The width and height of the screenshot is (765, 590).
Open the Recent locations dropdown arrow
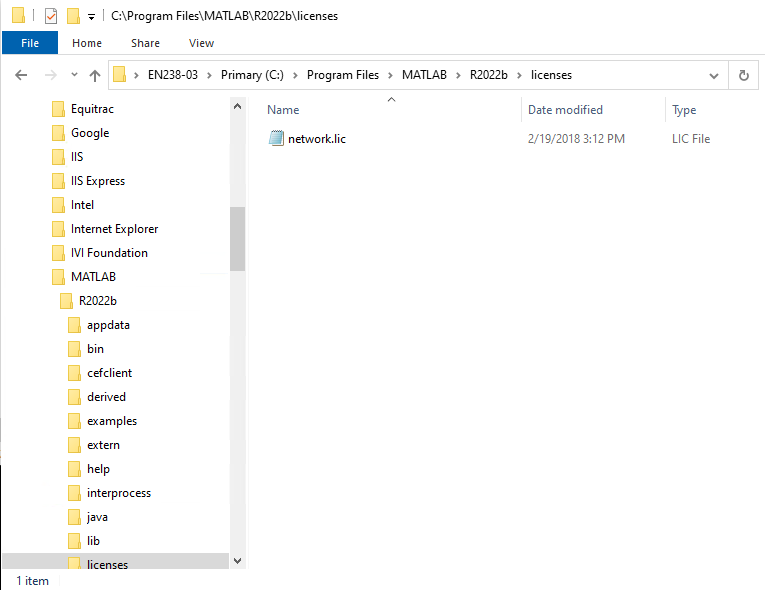click(x=74, y=75)
